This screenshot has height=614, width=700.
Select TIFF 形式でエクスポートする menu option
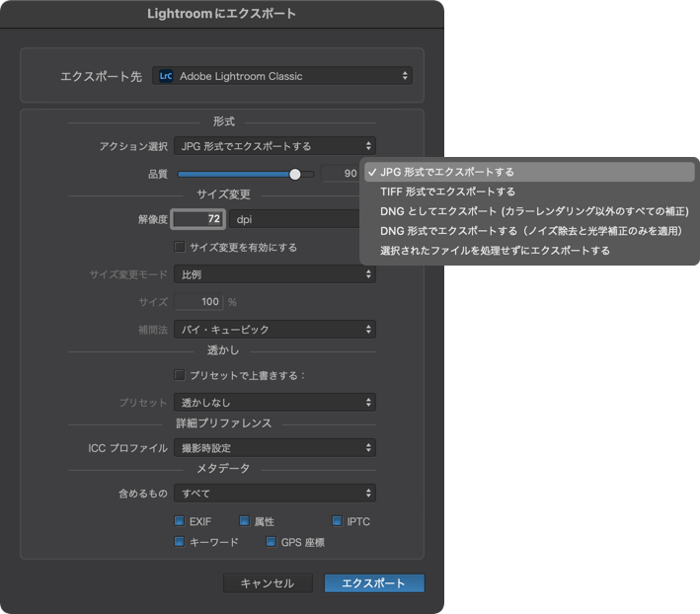point(529,192)
